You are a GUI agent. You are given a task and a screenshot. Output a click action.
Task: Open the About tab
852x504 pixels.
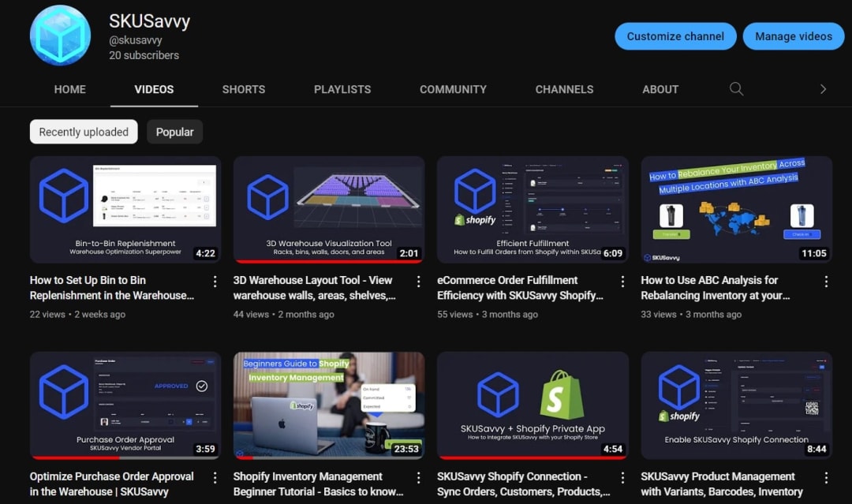click(x=660, y=90)
